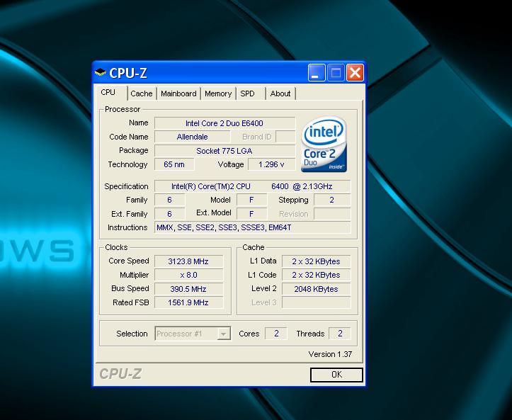512x420 pixels.
Task: Show the About tab
Action: (x=280, y=93)
